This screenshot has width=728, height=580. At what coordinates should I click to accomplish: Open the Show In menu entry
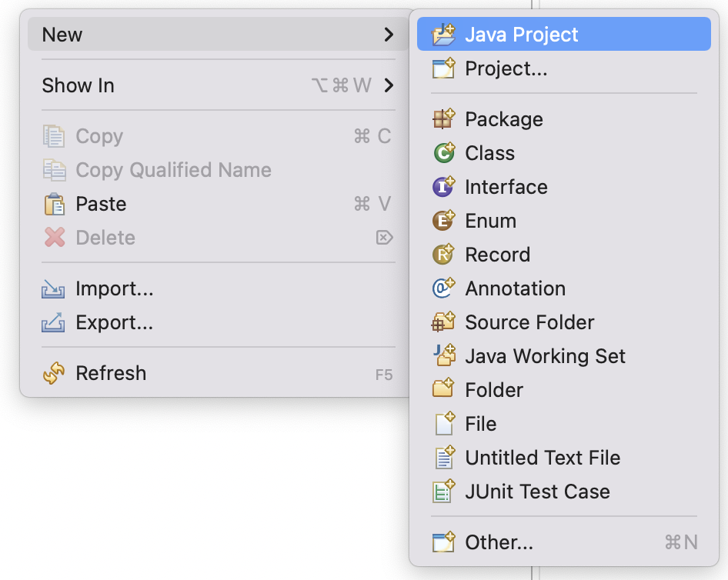(x=219, y=85)
